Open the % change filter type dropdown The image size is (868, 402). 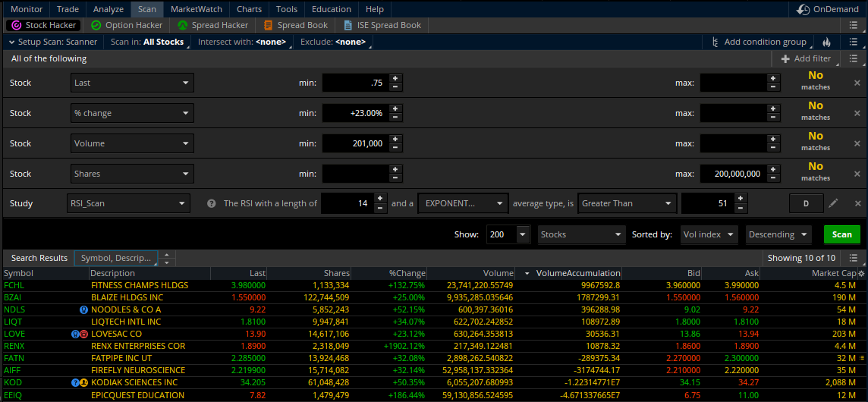pos(132,113)
